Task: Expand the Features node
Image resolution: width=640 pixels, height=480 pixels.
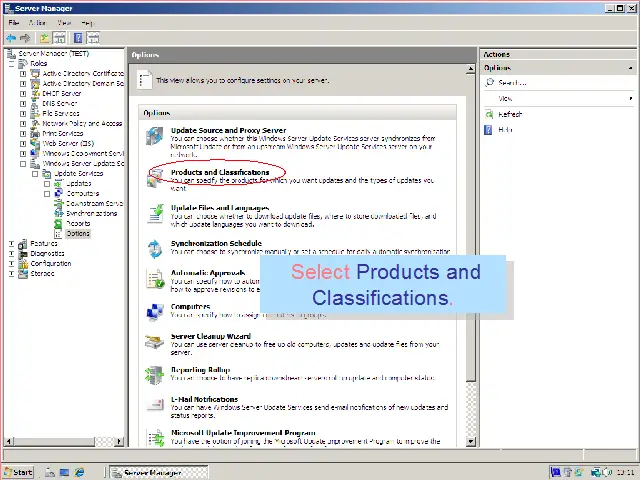Action: click(11, 244)
